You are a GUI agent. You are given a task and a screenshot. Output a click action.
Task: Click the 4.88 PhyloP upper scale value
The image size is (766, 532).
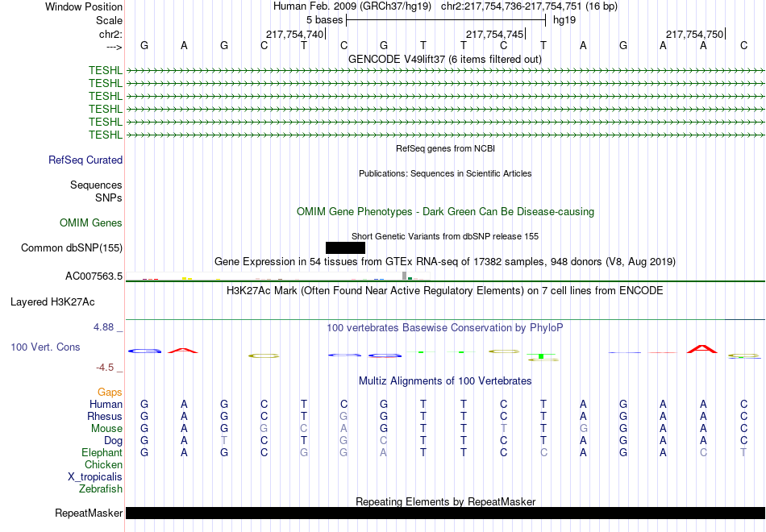[x=103, y=327]
